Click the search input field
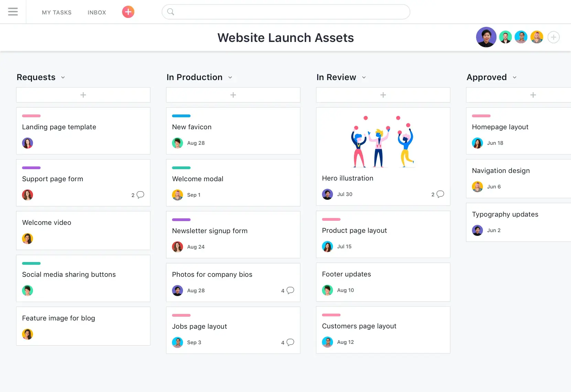The image size is (571, 392). click(286, 12)
